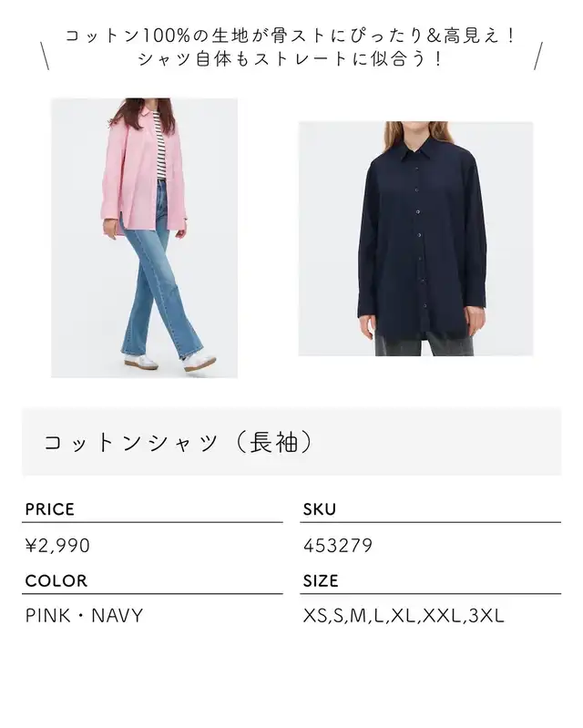Select the SKU label

click(x=320, y=509)
